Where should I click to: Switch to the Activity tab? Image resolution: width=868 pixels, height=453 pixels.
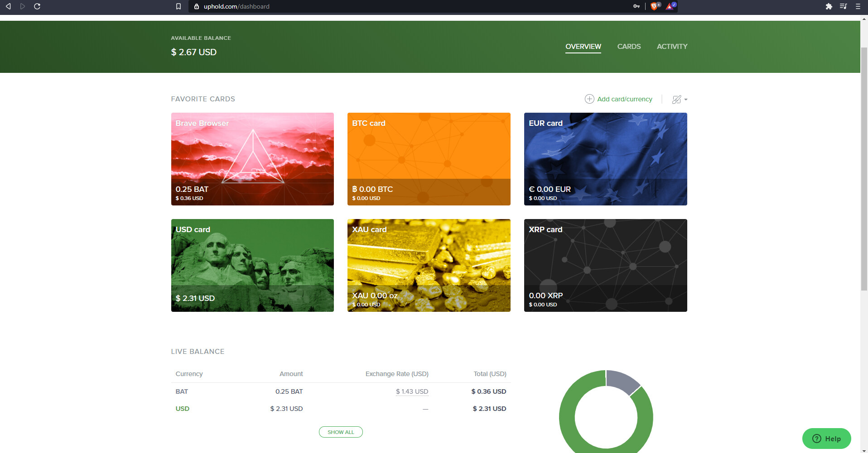click(672, 47)
